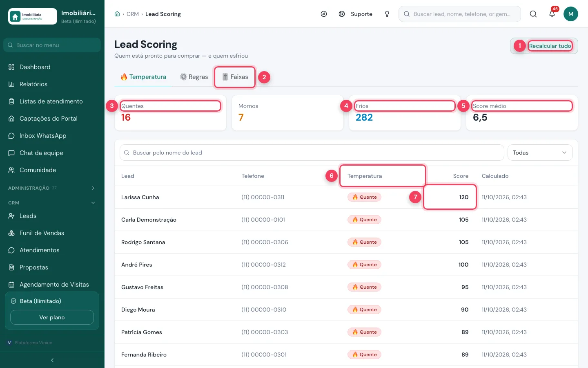This screenshot has width=588, height=368.
Task: Click the Mornos summary card
Action: (x=287, y=113)
